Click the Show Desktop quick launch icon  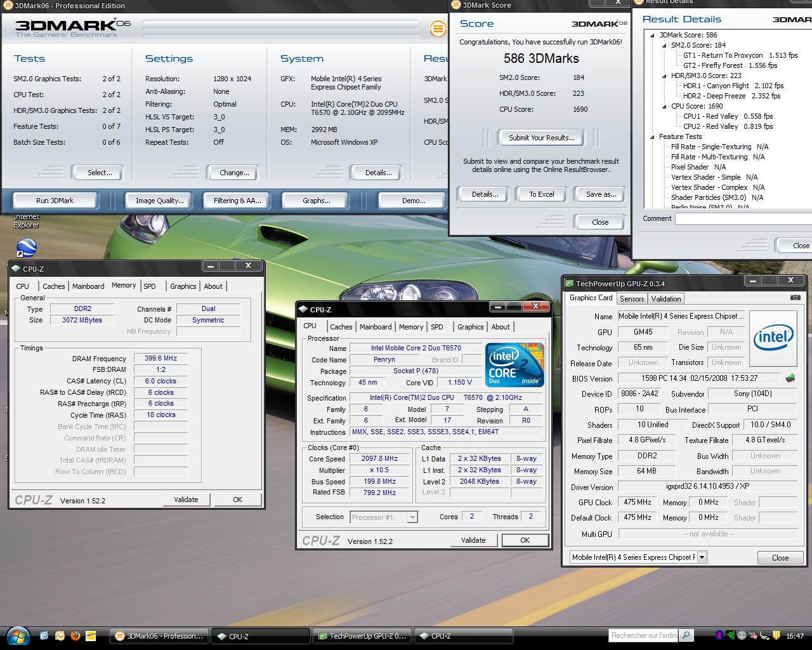point(44,635)
